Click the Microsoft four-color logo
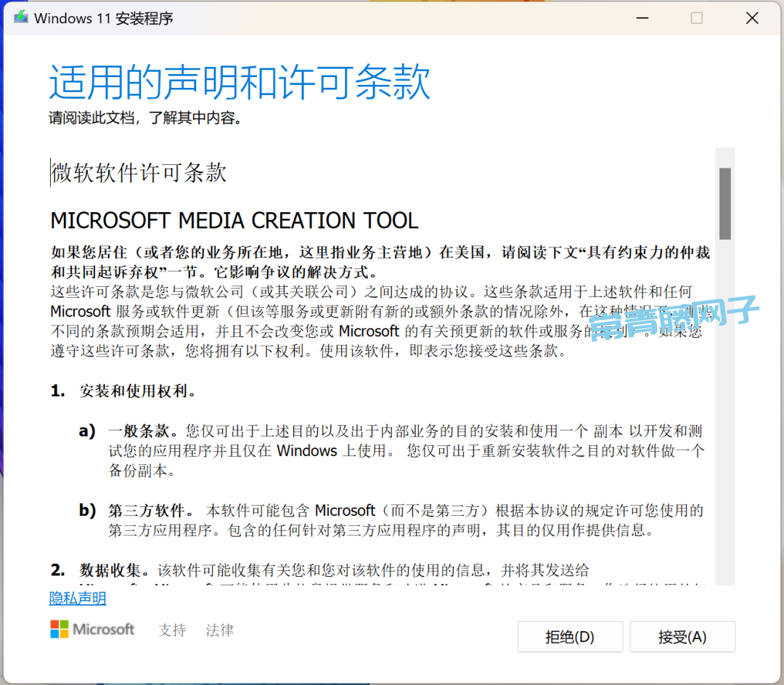Screen dimensions: 784x685 [59, 629]
